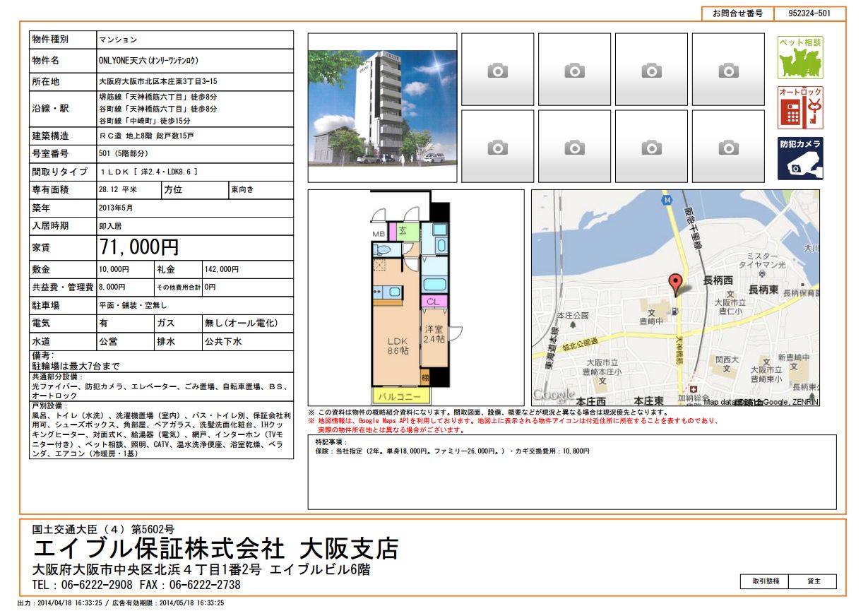Image resolution: width=868 pixels, height=611 pixels.
Task: Click floor area 28.12 平米
Action: coord(118,190)
